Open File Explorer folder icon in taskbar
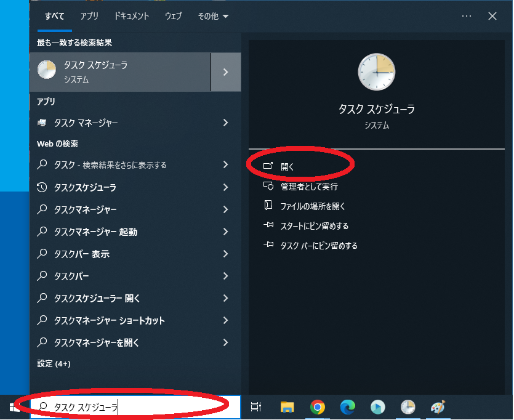The height and width of the screenshot is (420, 514). tap(287, 406)
